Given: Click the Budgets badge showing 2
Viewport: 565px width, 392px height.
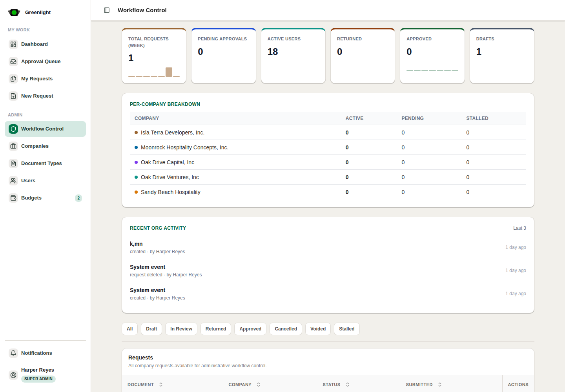Looking at the screenshot, I should point(78,198).
